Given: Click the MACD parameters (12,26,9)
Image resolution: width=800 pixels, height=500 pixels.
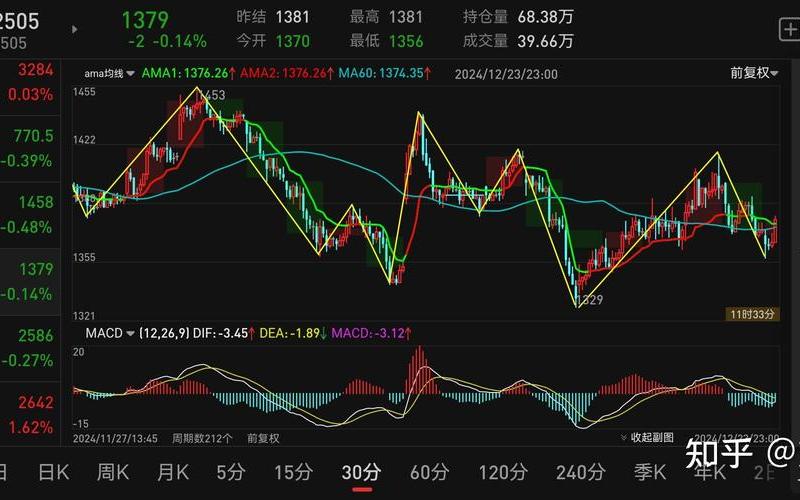Looking at the screenshot, I should (x=164, y=334).
